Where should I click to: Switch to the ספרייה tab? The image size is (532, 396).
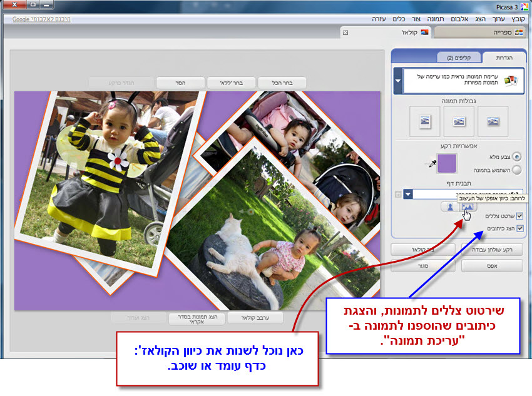tap(480, 33)
